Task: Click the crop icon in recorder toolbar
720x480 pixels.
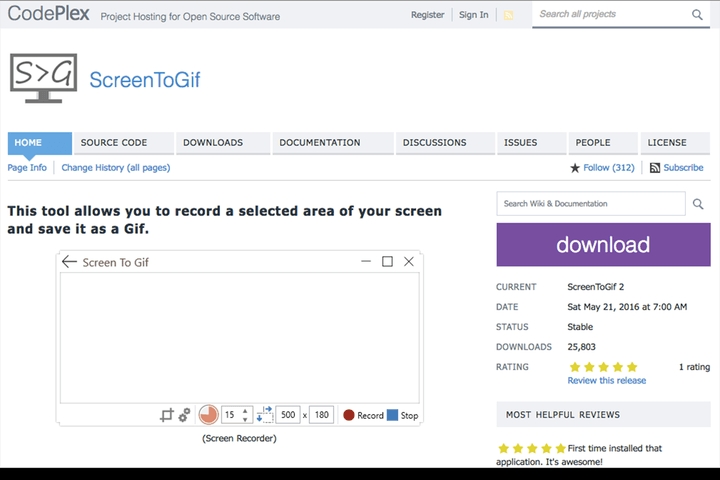Action: pyautogui.click(x=167, y=415)
